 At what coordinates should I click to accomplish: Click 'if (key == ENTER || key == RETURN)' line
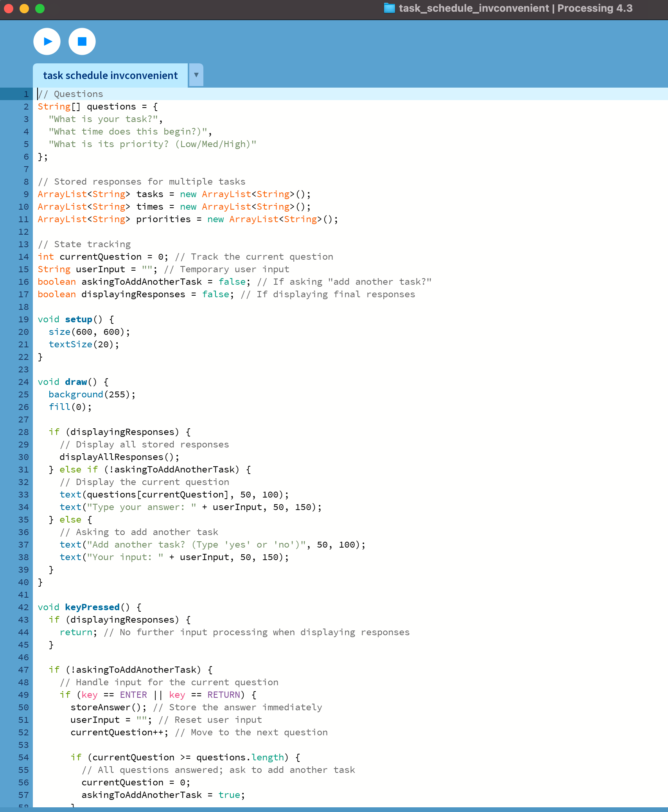pyautogui.click(x=158, y=695)
